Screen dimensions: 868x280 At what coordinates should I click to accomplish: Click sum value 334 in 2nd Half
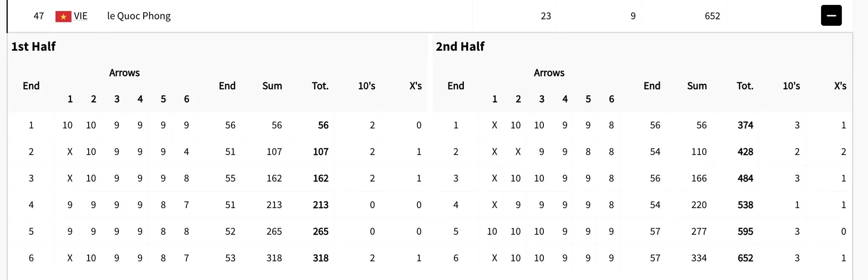[x=699, y=258]
